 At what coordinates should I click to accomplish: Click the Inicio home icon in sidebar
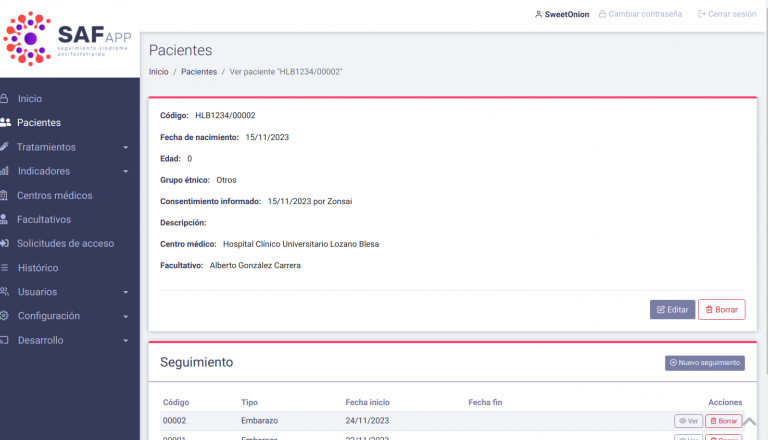coord(5,99)
